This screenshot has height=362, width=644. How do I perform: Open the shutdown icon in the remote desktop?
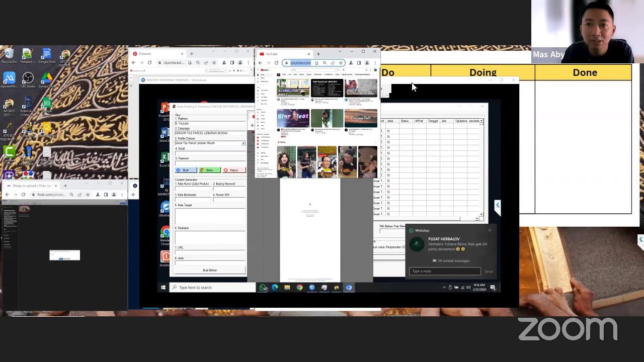tap(165, 258)
